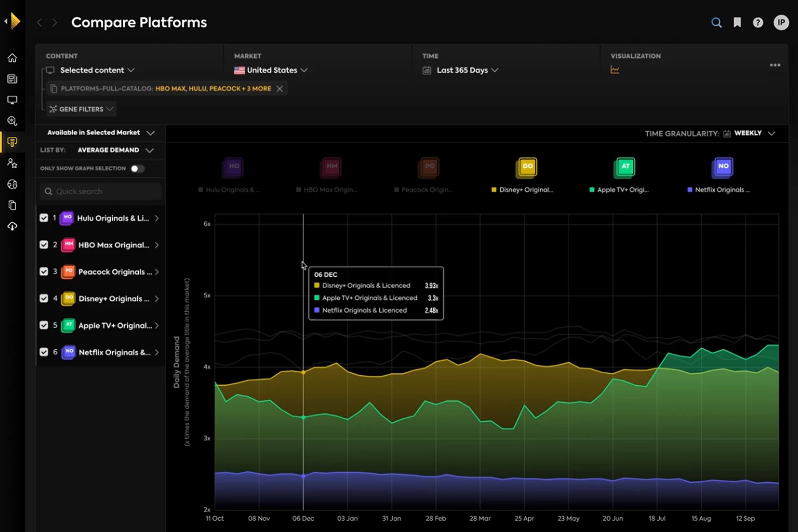Click Apple TV+ Origi... legend label
The height and width of the screenshot is (532, 798).
(622, 190)
